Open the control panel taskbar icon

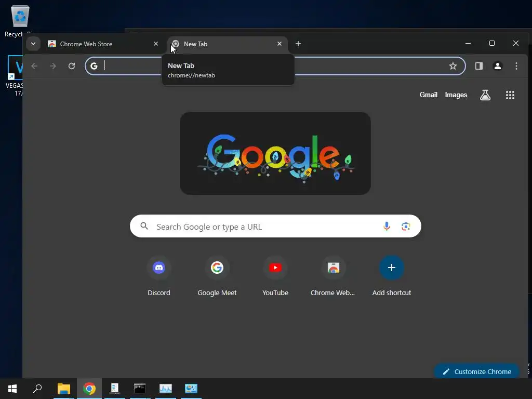coord(191,389)
